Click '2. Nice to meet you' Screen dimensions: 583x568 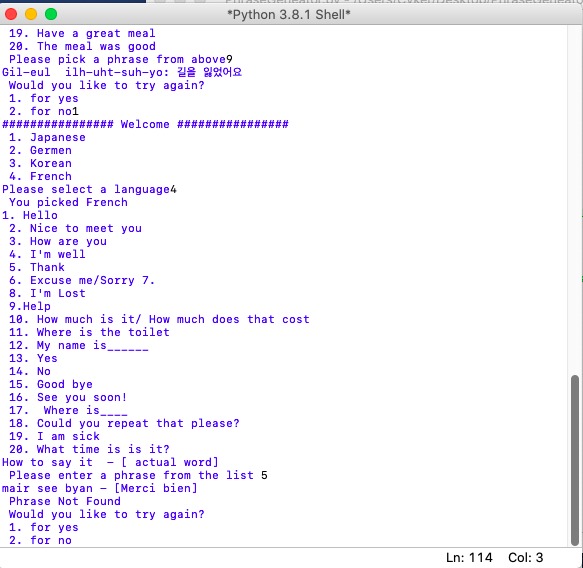(75, 228)
